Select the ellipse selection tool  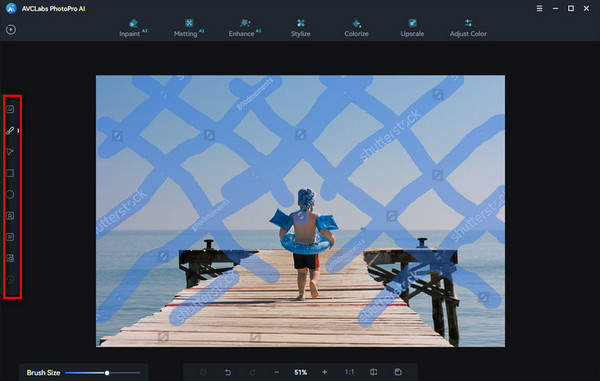[10, 194]
